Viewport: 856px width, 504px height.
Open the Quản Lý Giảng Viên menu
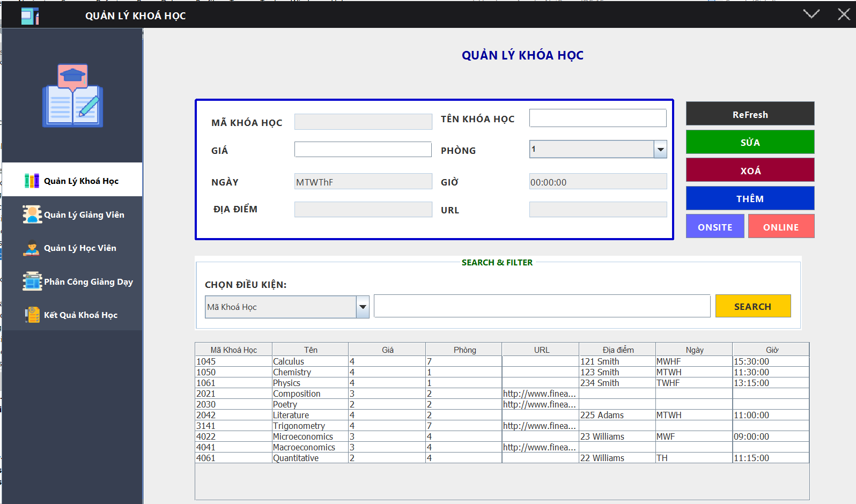pyautogui.click(x=84, y=215)
